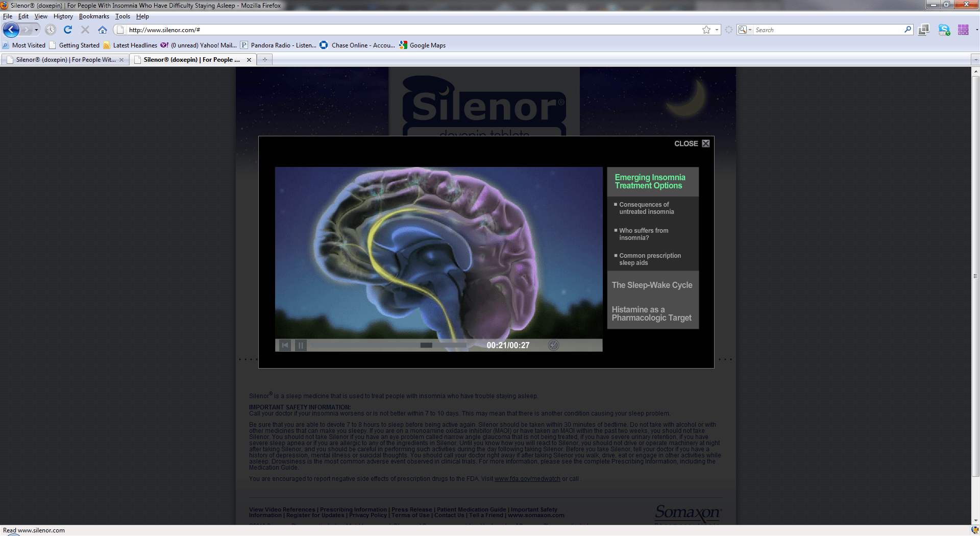Click the Google Maps bookmark icon
The image size is (980, 536).
(x=403, y=45)
